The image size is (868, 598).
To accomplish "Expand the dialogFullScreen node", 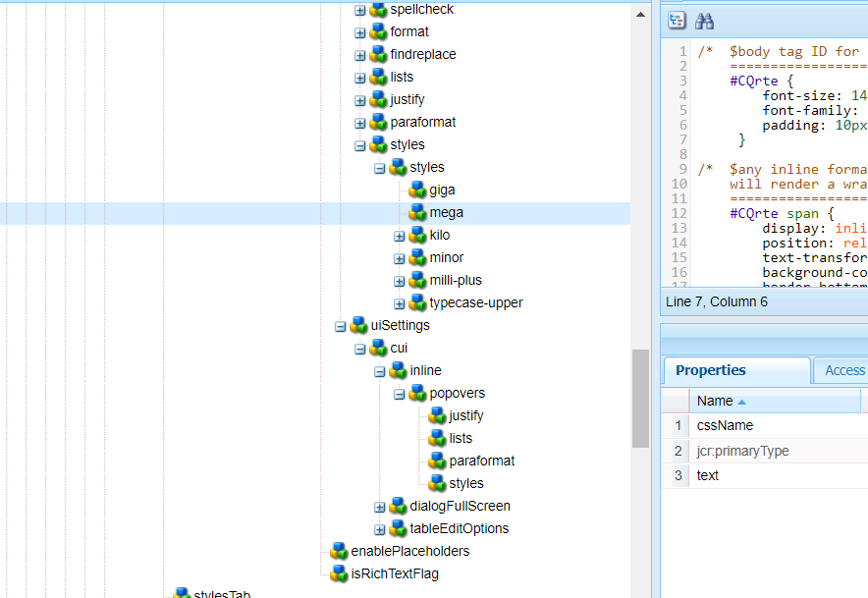I will [x=380, y=507].
